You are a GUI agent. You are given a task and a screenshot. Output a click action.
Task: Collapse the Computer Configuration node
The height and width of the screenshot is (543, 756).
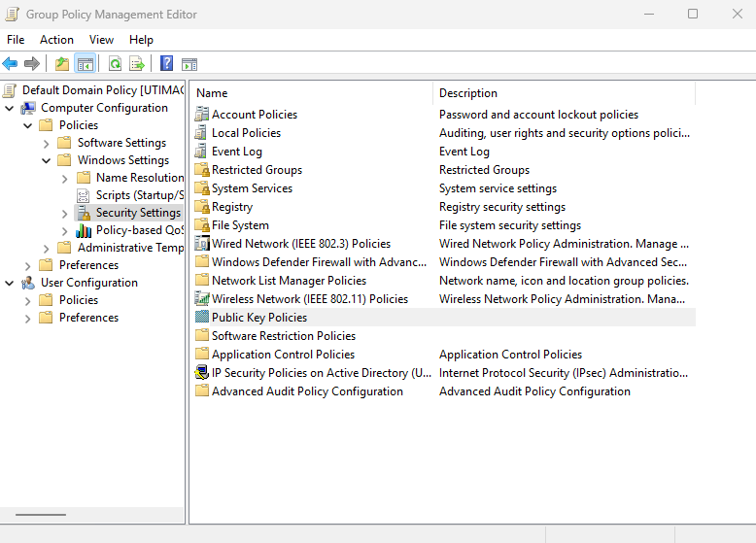(x=10, y=108)
